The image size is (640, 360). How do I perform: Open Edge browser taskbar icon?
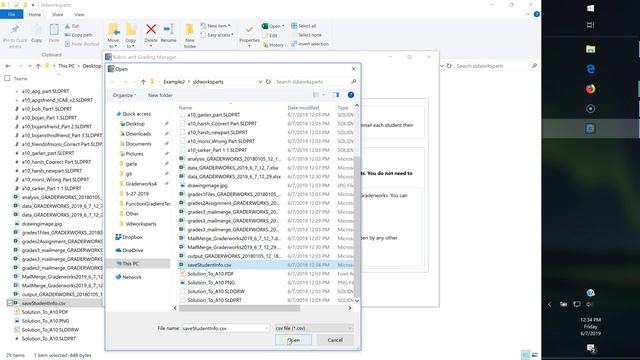(590, 69)
